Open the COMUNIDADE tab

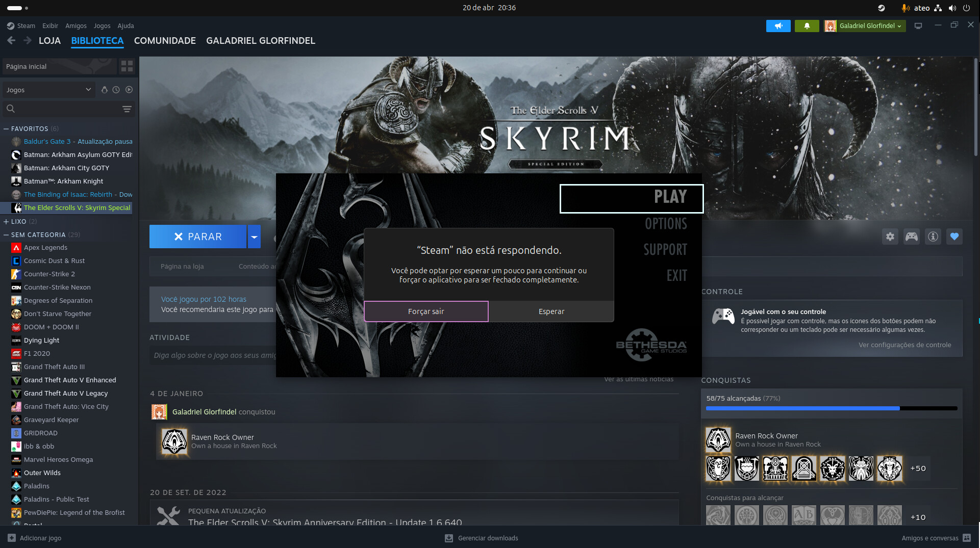165,41
